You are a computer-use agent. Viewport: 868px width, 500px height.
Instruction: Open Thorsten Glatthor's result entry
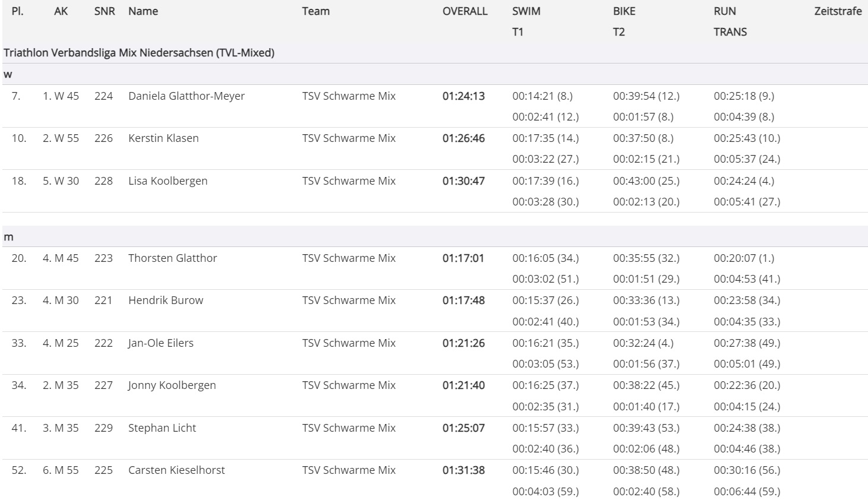pos(172,258)
